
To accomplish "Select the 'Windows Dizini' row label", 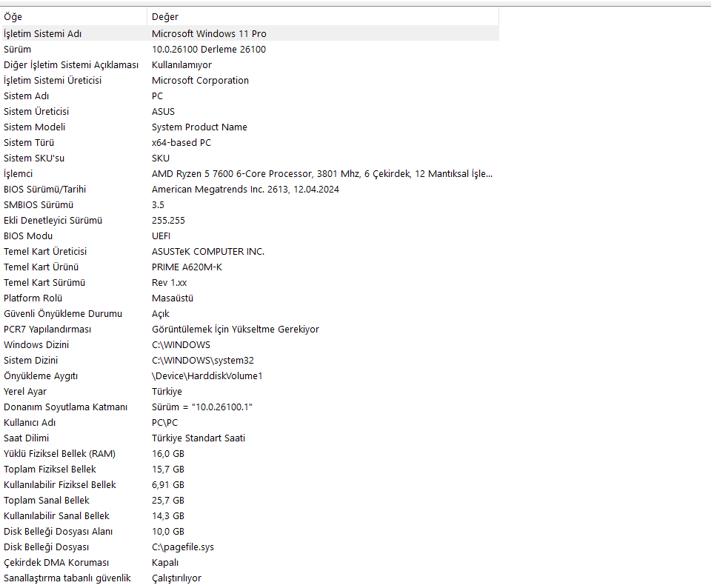I will (x=36, y=345).
